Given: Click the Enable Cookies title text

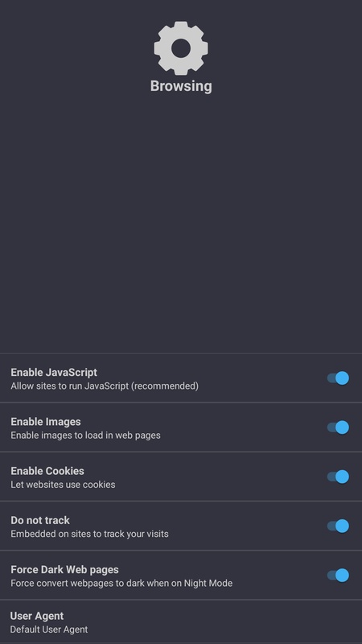Looking at the screenshot, I should coord(47,471).
